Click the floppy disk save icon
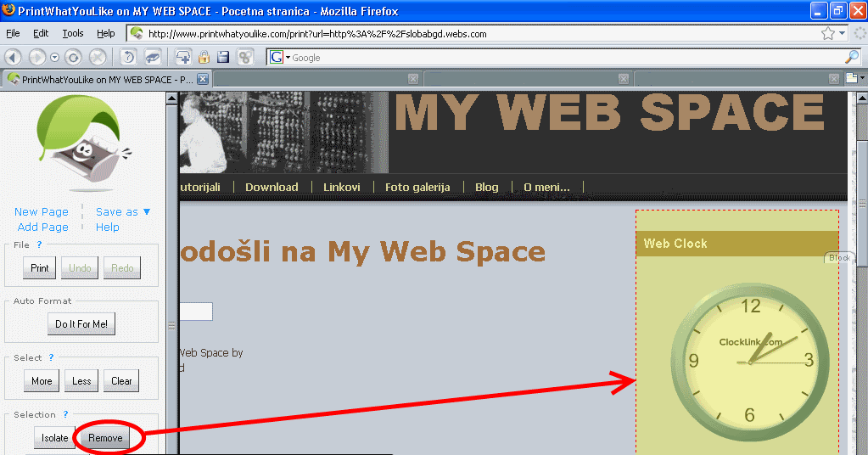 click(223, 57)
